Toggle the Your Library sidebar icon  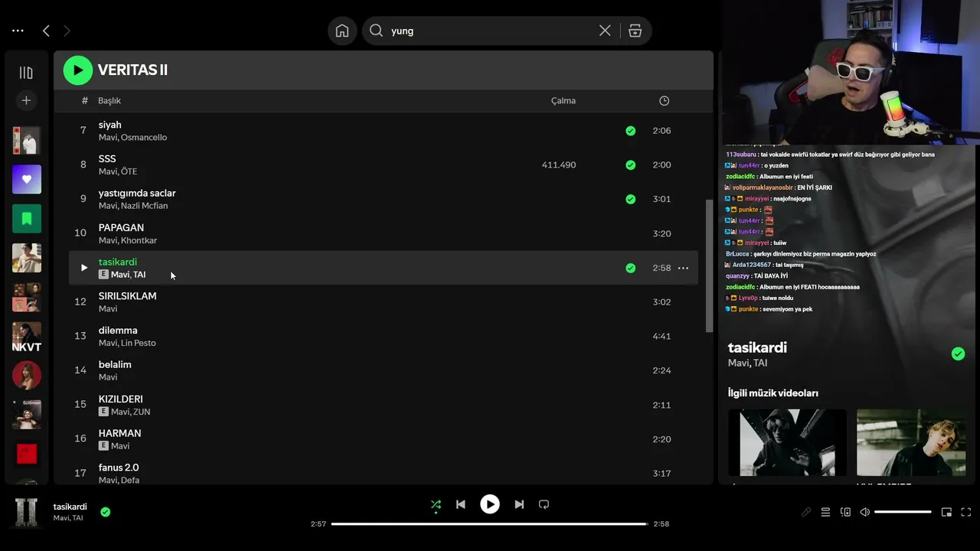pyautogui.click(x=26, y=73)
